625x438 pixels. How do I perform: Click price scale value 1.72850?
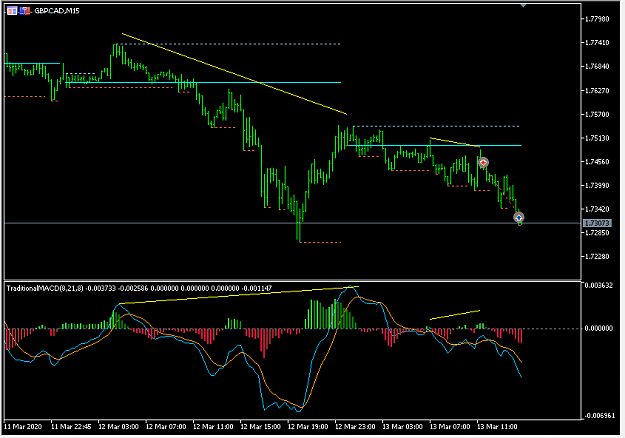[x=597, y=232]
